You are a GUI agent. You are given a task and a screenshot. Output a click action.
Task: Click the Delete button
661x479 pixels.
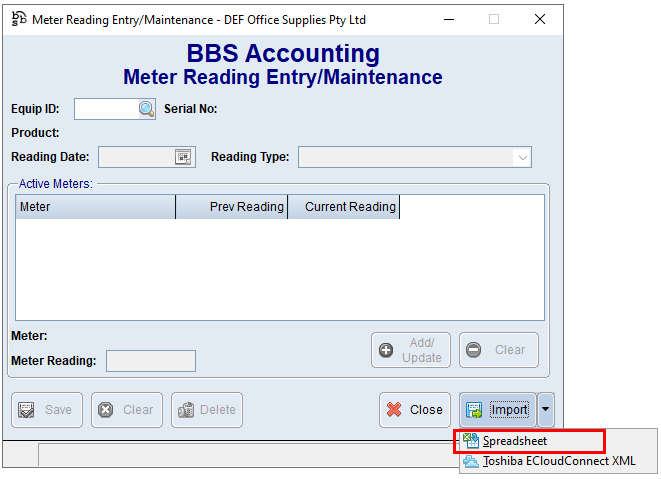[x=207, y=409]
